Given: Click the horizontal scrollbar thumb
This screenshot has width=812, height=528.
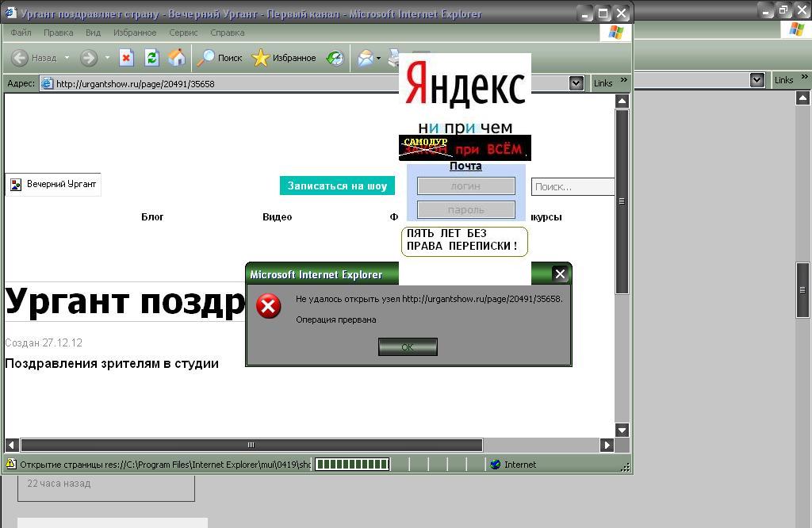Looking at the screenshot, I should 251,445.
